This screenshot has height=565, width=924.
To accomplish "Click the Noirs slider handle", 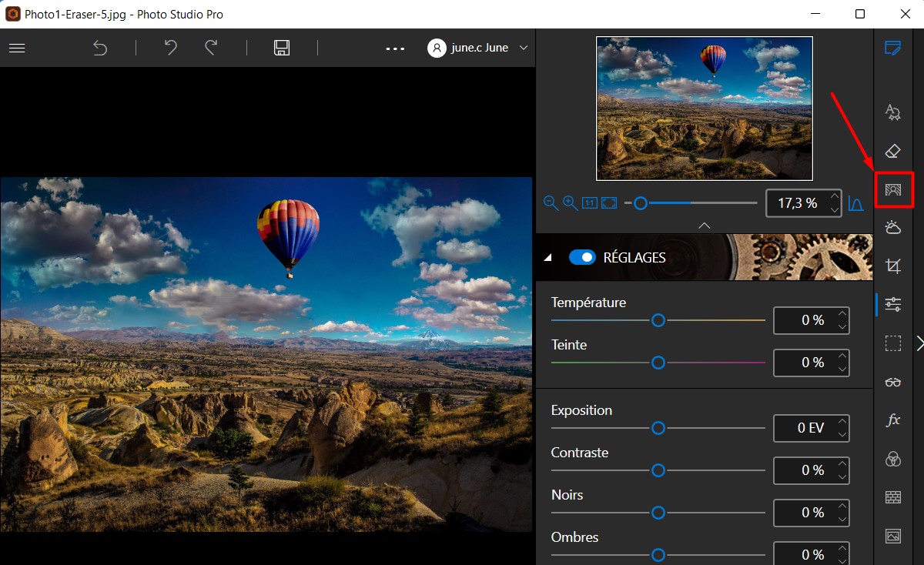I will coord(658,513).
